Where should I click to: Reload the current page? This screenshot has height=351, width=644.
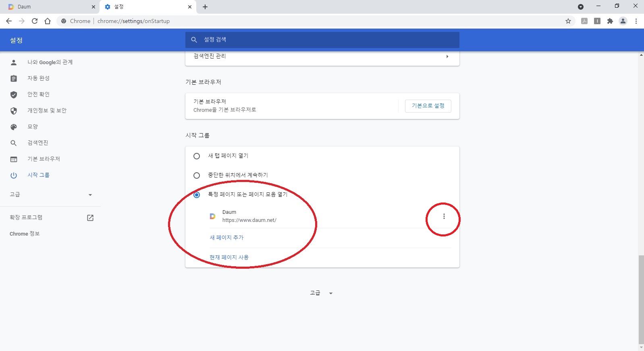(x=35, y=21)
